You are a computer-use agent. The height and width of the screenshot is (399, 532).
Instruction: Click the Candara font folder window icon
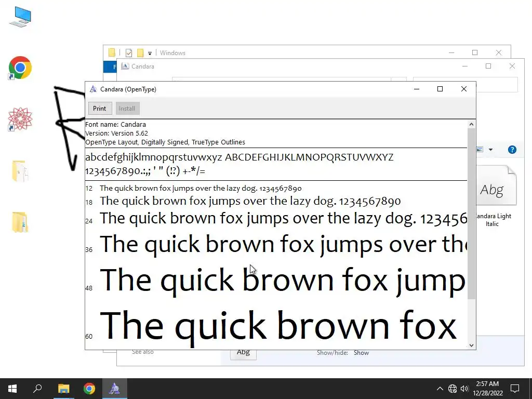coord(125,66)
